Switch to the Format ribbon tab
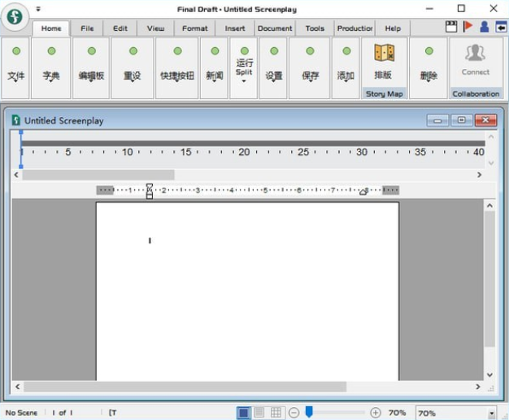Screen dimensions: 509x420 click(194, 28)
